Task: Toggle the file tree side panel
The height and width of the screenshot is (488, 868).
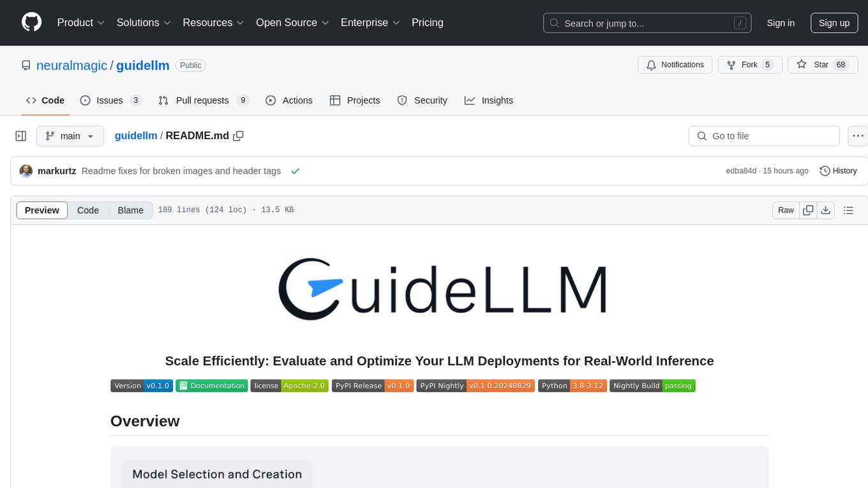Action: [21, 136]
